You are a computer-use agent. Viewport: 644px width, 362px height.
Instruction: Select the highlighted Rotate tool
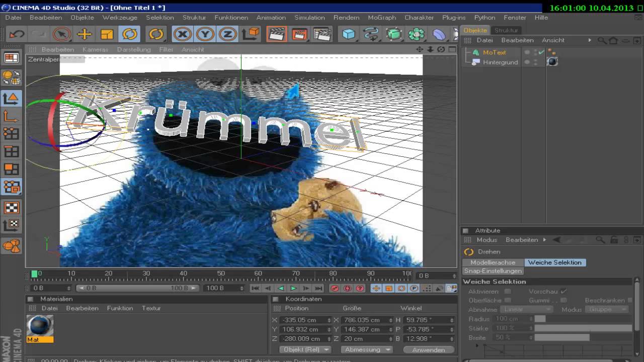(129, 34)
